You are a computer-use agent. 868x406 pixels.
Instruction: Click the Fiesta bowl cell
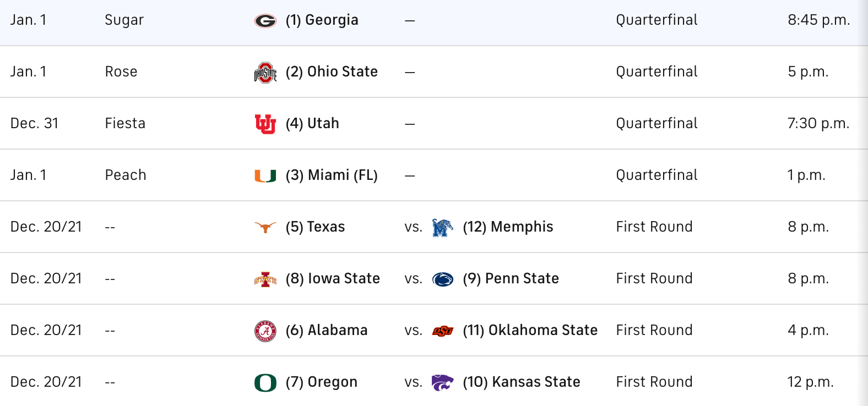(125, 123)
